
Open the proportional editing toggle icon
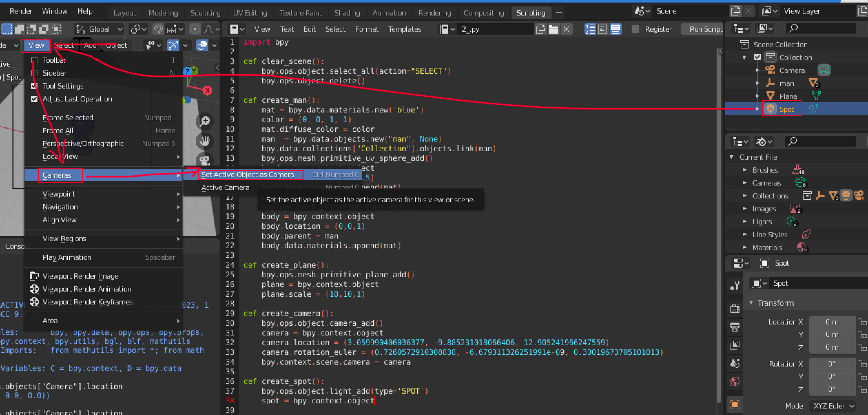195,29
